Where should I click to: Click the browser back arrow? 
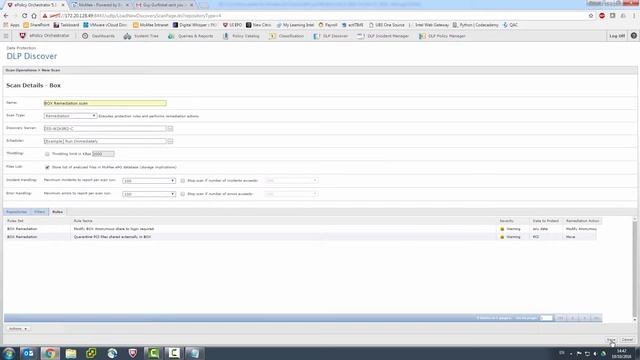(x=6, y=16)
